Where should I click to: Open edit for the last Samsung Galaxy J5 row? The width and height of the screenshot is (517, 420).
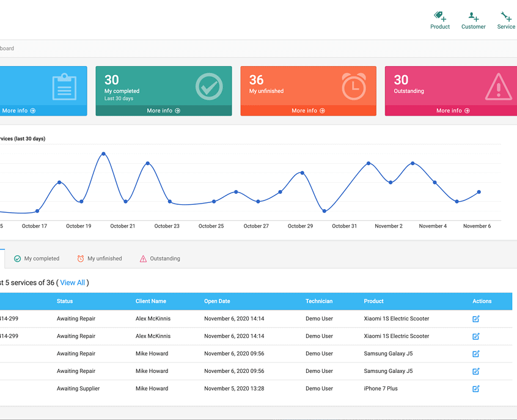click(x=476, y=371)
